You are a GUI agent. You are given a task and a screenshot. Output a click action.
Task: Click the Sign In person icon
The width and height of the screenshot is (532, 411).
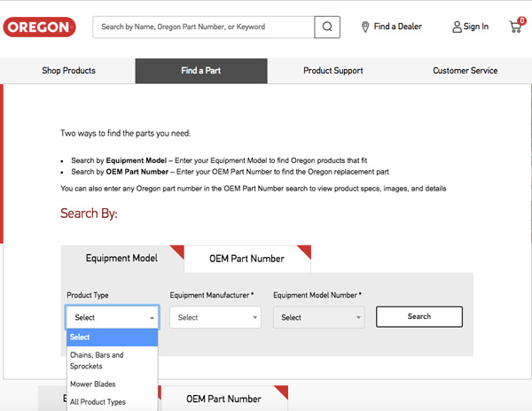(x=457, y=27)
